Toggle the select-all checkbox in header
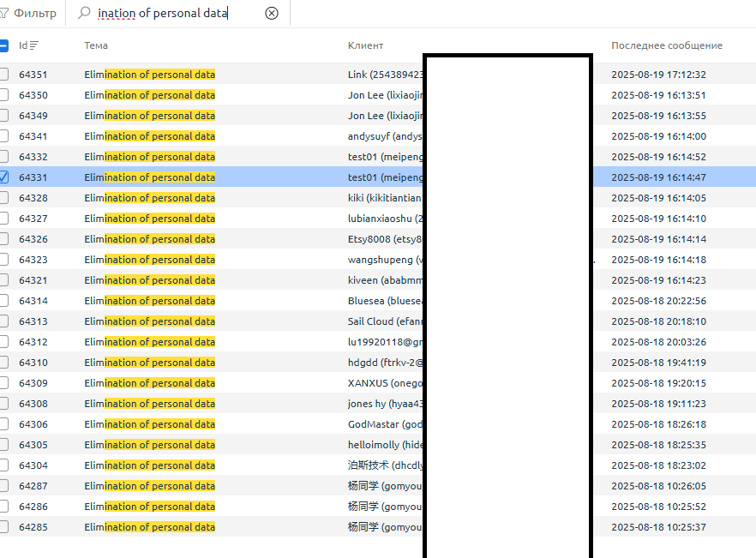 (3, 45)
